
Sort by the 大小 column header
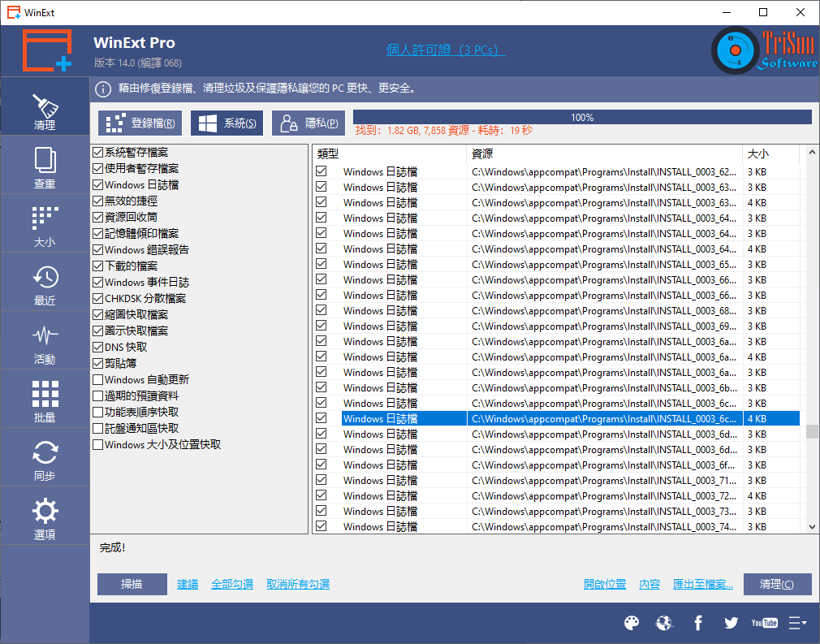pos(770,153)
